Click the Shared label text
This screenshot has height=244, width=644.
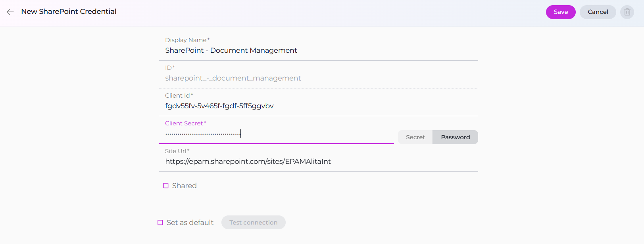(184, 186)
